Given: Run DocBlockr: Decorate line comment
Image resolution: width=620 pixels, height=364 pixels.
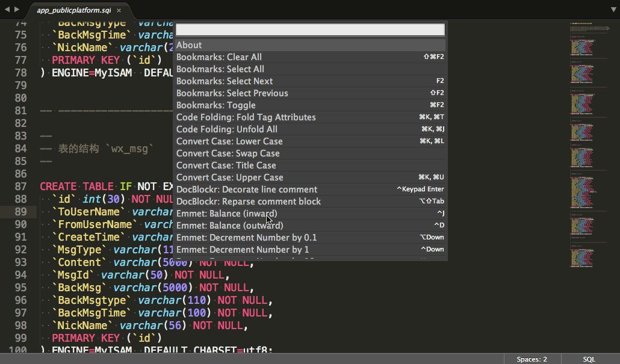Looking at the screenshot, I should [310, 190].
